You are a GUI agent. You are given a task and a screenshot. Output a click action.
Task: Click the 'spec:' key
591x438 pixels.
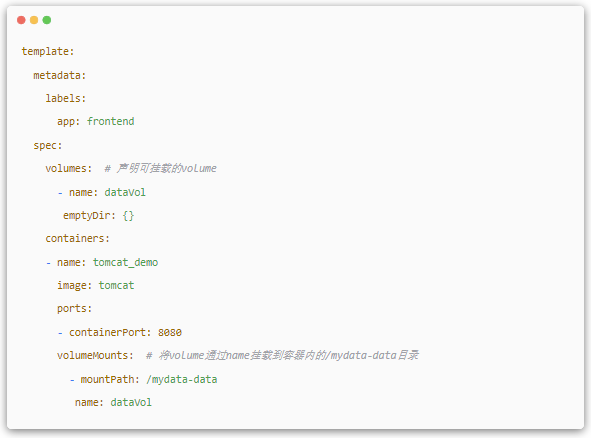pos(47,145)
